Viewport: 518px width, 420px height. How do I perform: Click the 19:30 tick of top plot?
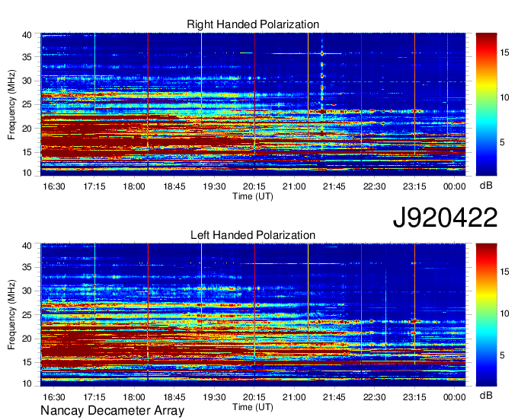click(214, 186)
